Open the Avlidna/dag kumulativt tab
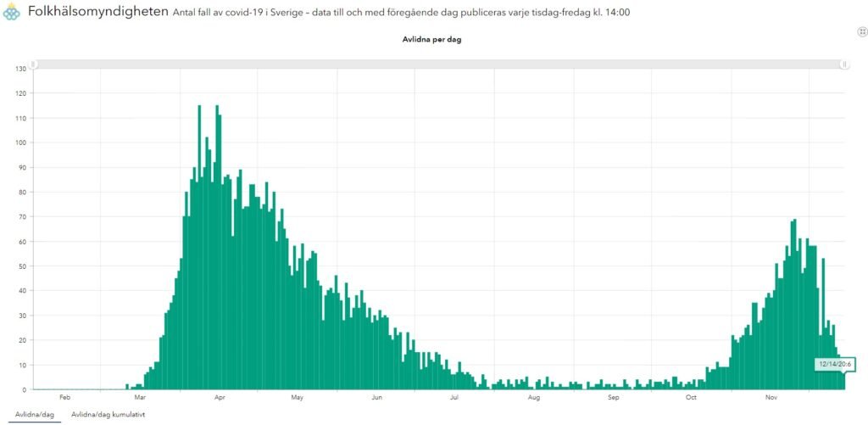868x425 pixels. 108,414
